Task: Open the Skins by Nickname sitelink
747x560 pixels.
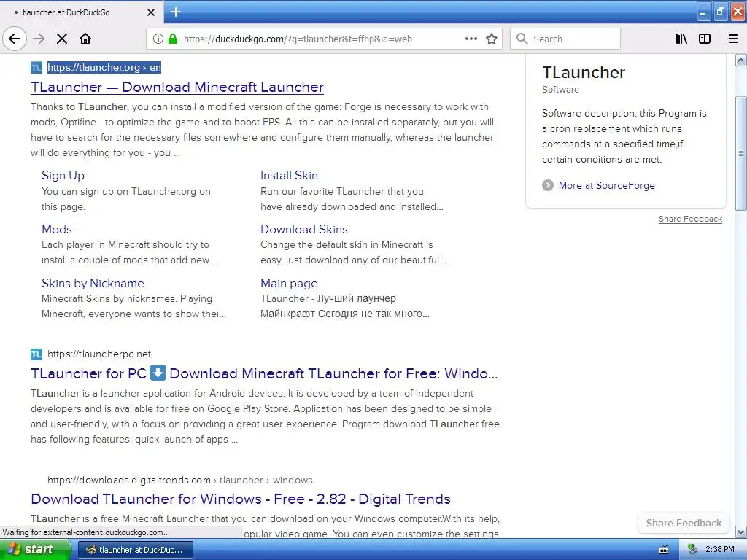Action: pos(93,284)
